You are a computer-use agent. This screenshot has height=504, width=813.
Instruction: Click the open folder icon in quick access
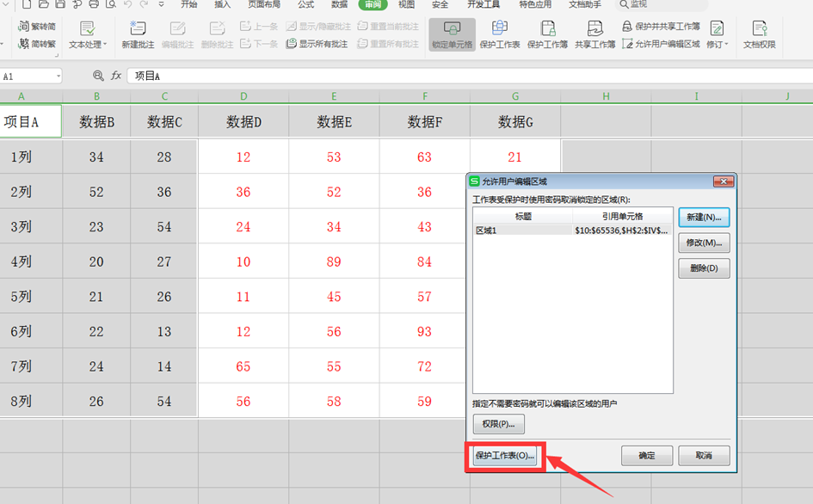coord(44,4)
